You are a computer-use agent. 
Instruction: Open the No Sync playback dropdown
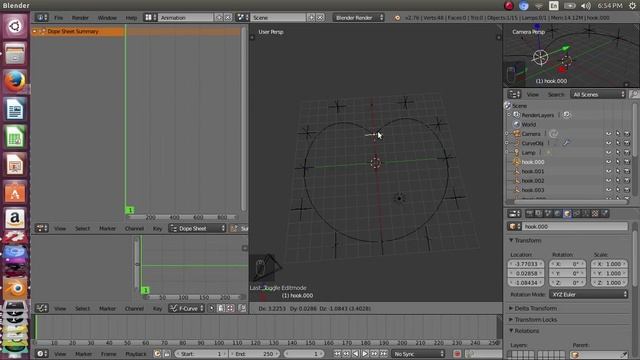[418, 354]
